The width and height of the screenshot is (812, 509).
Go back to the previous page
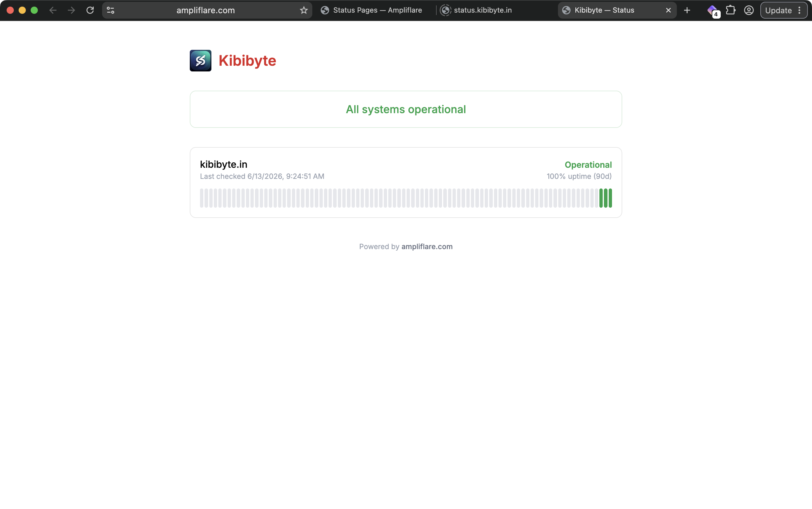tap(53, 10)
